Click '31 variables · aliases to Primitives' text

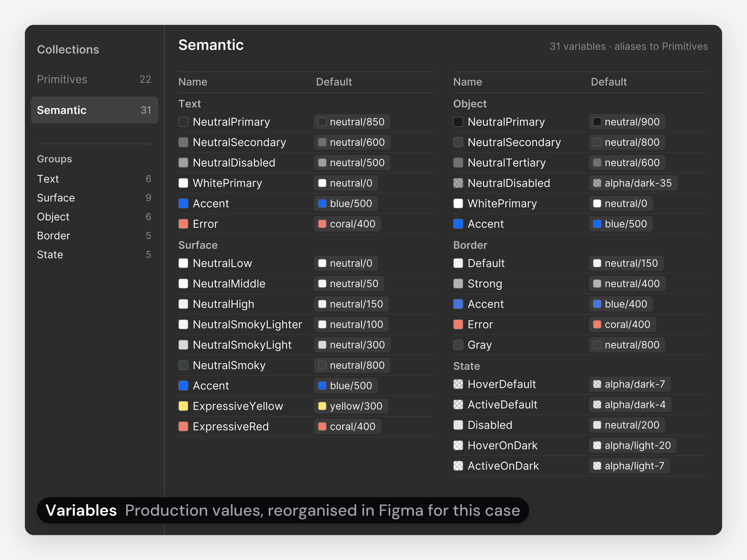(628, 46)
